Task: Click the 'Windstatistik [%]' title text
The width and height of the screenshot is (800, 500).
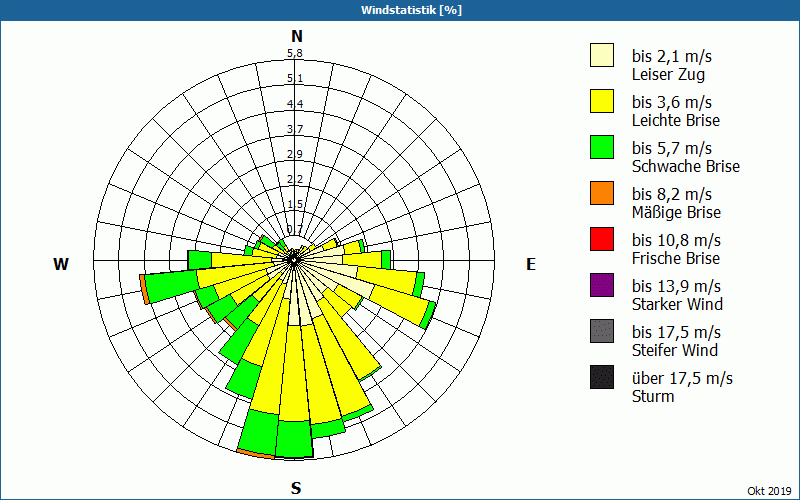Action: pos(411,10)
